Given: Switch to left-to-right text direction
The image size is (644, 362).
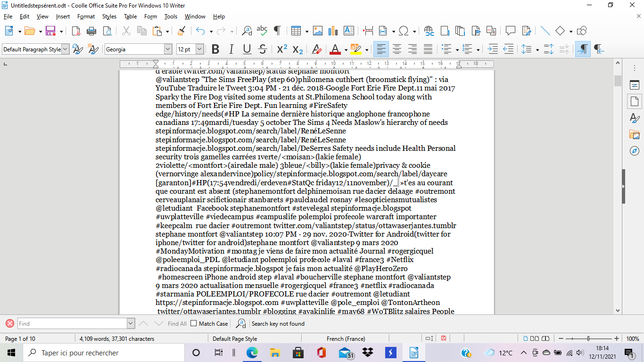Looking at the screenshot, I should [583, 49].
